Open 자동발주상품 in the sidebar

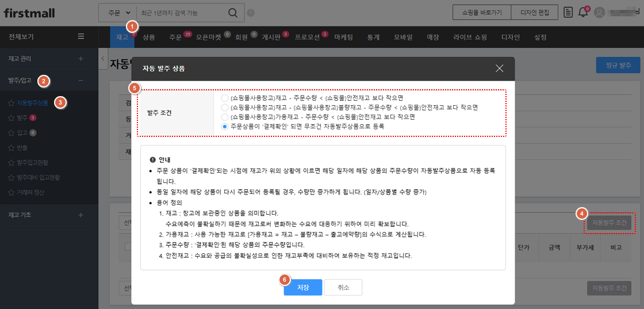(x=32, y=103)
